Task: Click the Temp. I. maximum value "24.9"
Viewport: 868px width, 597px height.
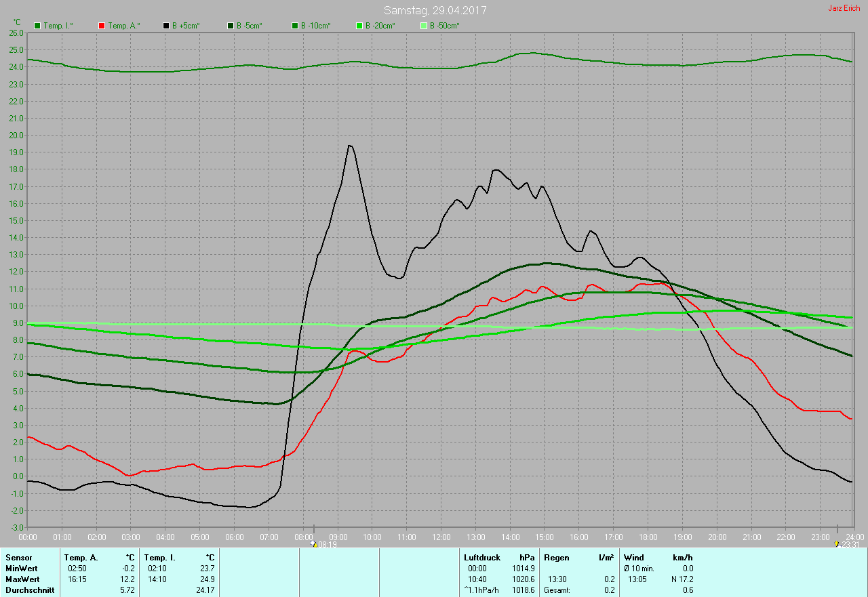Action: click(x=207, y=579)
